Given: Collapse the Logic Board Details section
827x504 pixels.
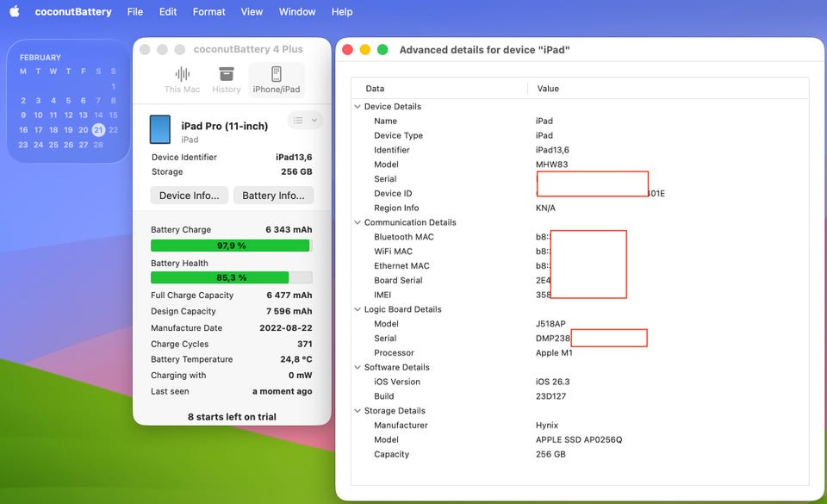Looking at the screenshot, I should click(x=358, y=309).
